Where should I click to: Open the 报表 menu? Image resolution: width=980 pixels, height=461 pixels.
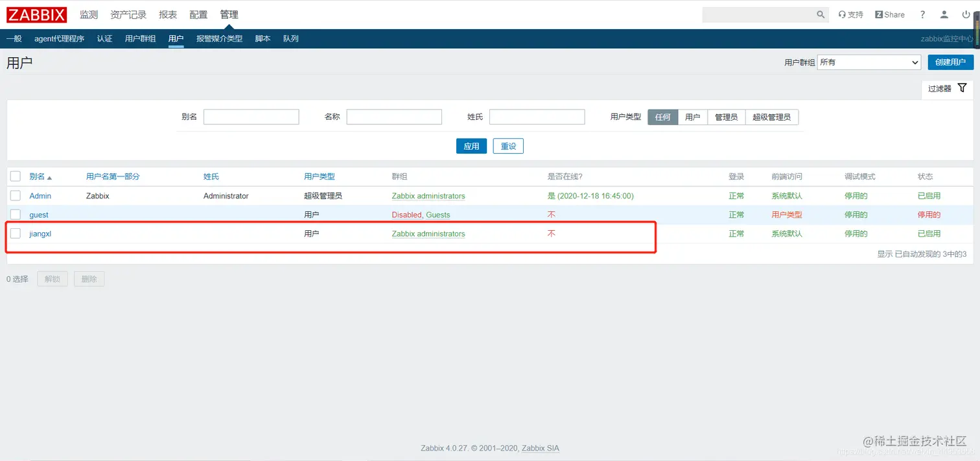[x=168, y=14]
